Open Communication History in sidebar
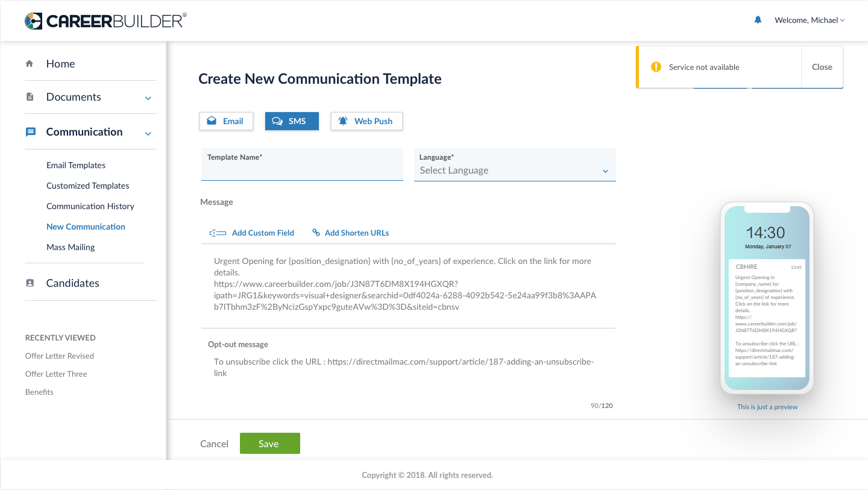The image size is (868, 490). [x=90, y=206]
